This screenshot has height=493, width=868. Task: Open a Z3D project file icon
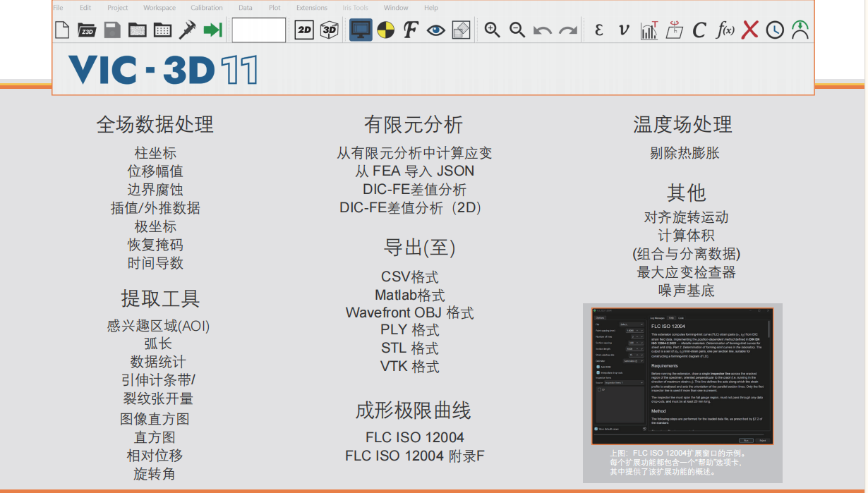pos(87,30)
